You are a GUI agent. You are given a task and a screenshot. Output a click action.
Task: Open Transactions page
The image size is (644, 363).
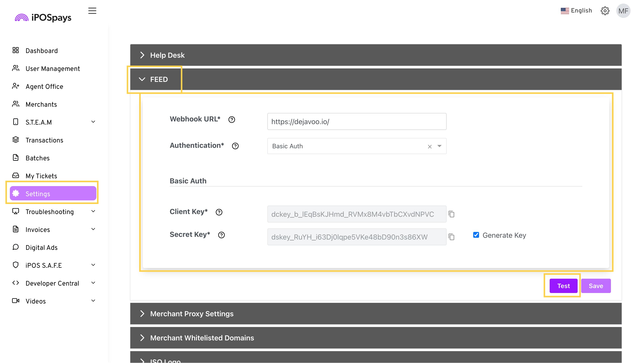click(x=44, y=140)
